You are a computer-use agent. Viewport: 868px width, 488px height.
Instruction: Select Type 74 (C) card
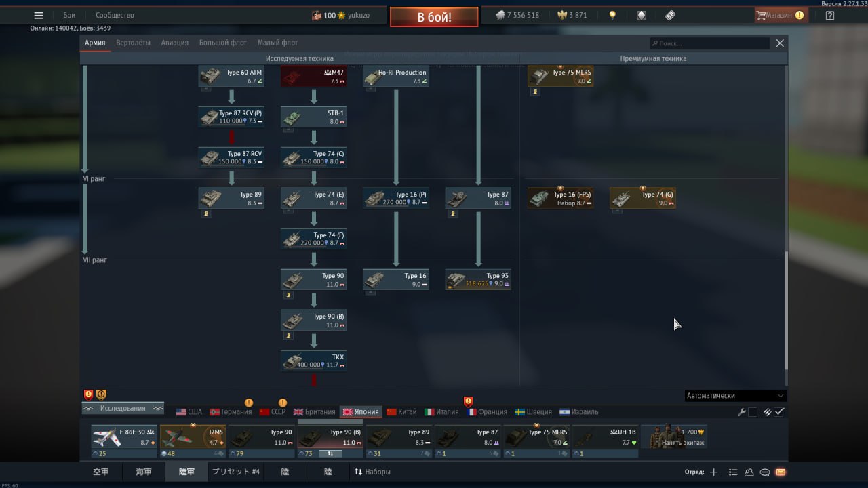(x=313, y=158)
